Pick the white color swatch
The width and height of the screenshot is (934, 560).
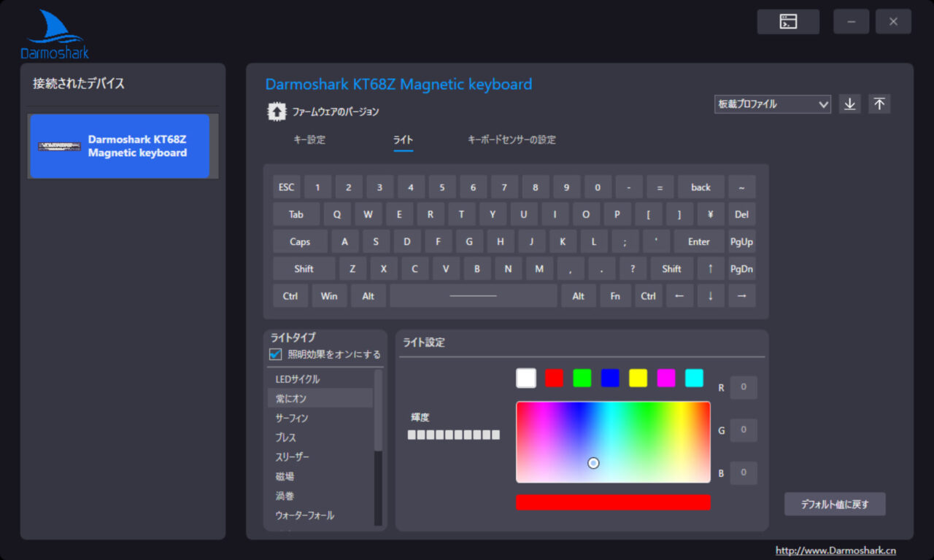click(526, 378)
